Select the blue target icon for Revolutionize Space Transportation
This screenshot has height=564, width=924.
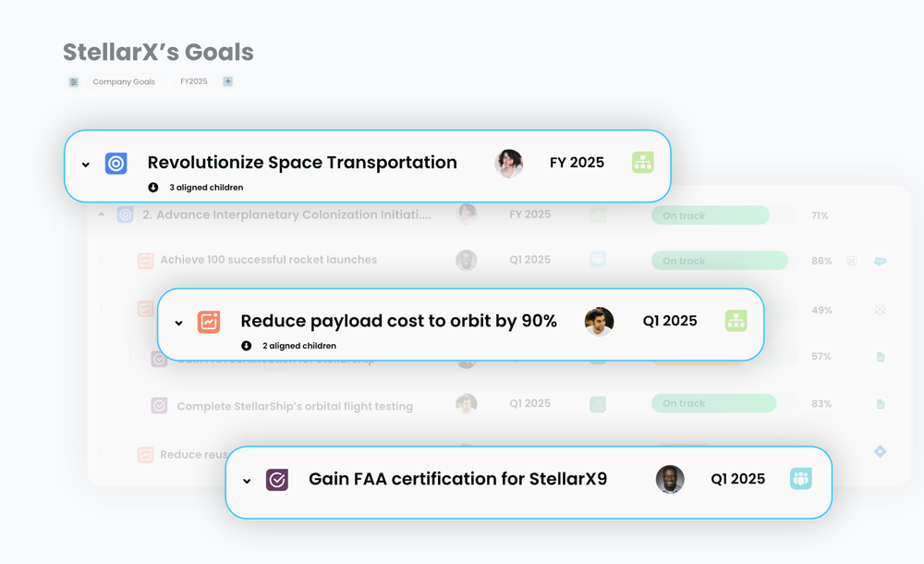tap(115, 162)
